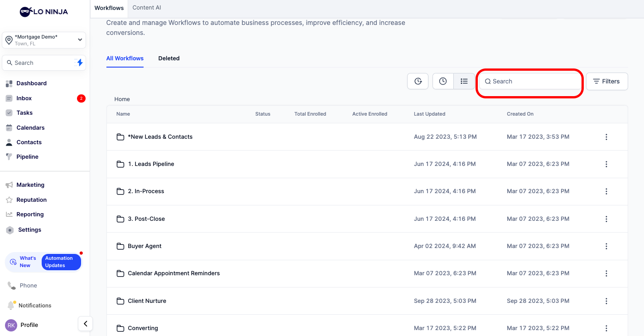The width and height of the screenshot is (644, 336).
Task: Click the pie-clock icon left of the view toggles
Action: pyautogui.click(x=418, y=81)
